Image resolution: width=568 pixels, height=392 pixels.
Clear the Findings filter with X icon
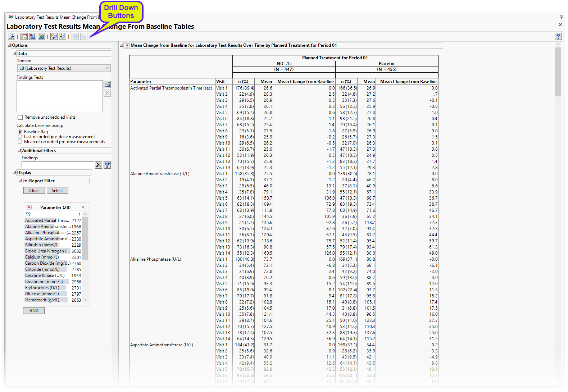coord(99,165)
